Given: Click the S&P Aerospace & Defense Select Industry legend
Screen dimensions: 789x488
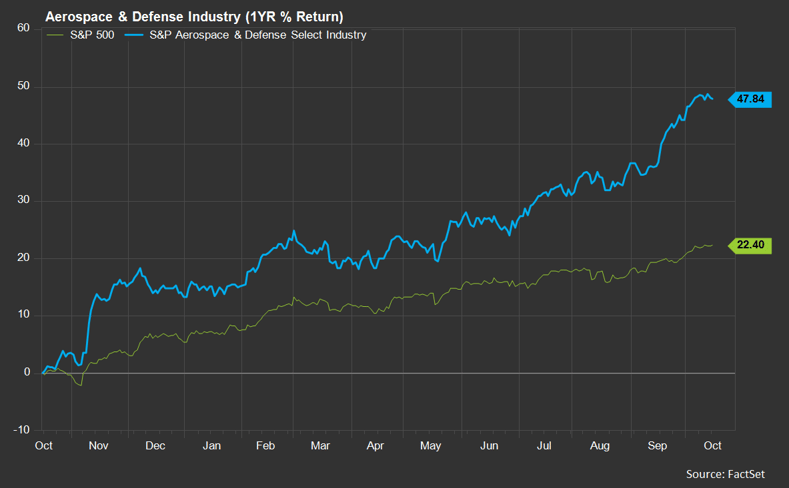Looking at the screenshot, I should click(x=258, y=35).
